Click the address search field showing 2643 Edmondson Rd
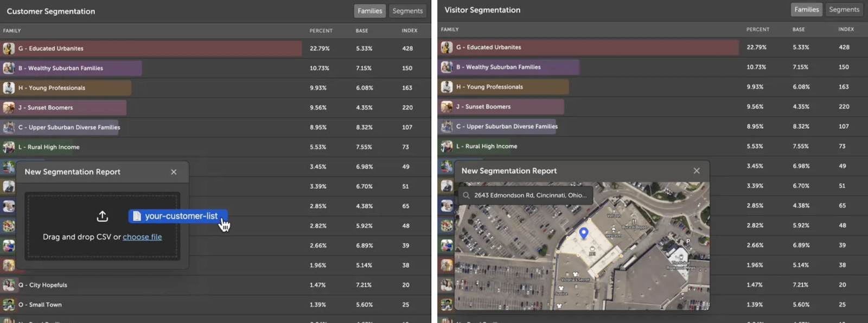Viewport: 868px width, 323px height. [525, 195]
